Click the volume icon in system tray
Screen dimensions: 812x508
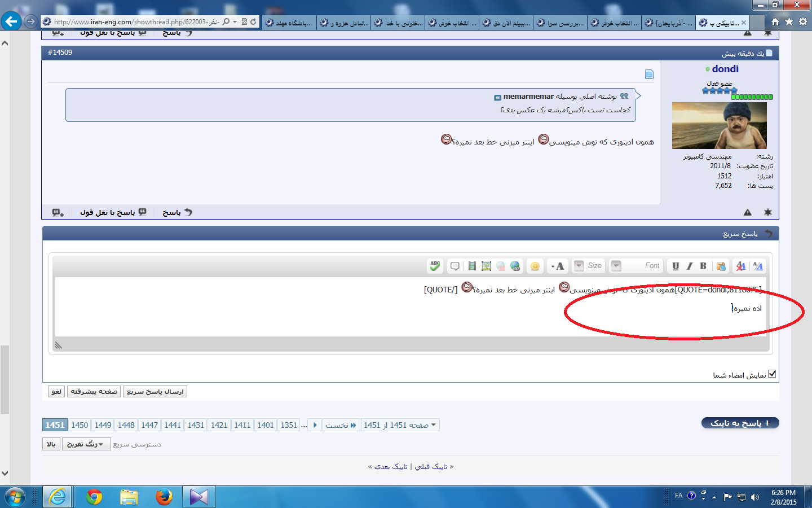click(755, 497)
